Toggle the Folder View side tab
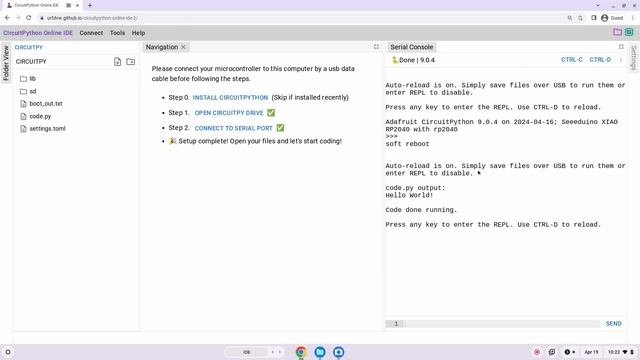The image size is (640, 360). click(6, 63)
